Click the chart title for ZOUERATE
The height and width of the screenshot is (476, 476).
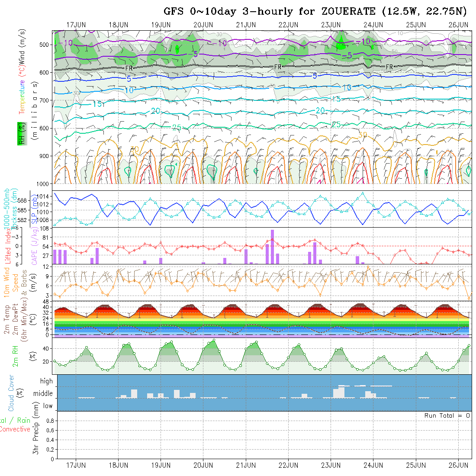pos(315,11)
